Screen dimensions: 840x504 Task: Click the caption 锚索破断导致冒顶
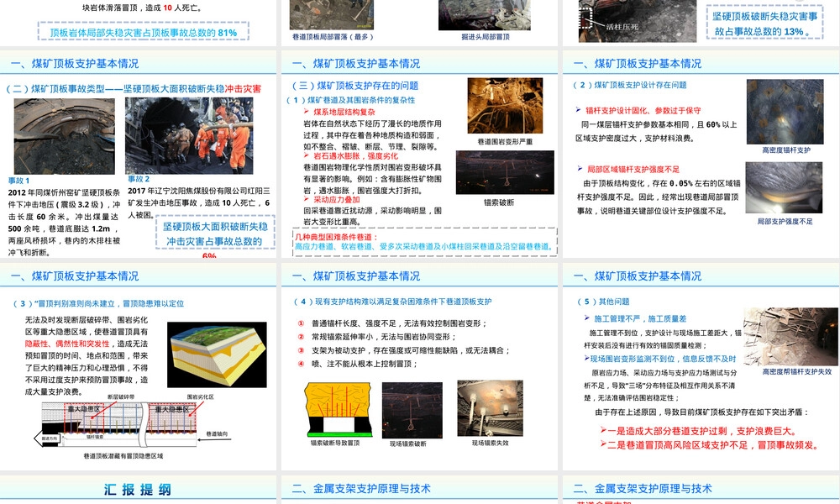335,443
